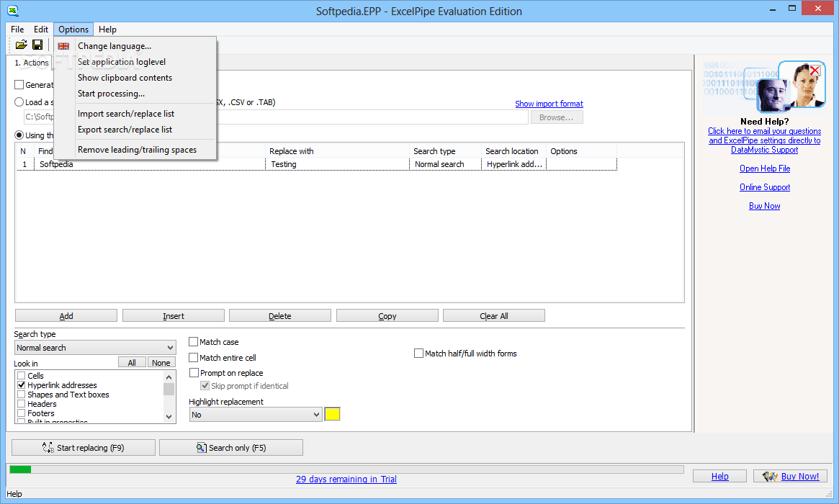Enable Match entire cell checkbox
Screen dimensions: 839x504
[x=194, y=357]
